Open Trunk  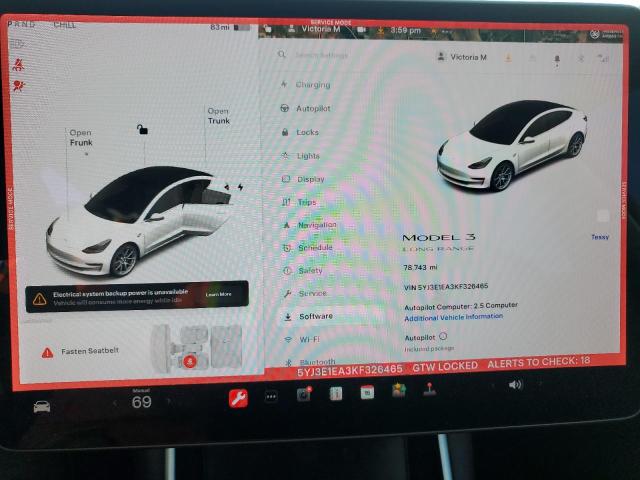219,116
